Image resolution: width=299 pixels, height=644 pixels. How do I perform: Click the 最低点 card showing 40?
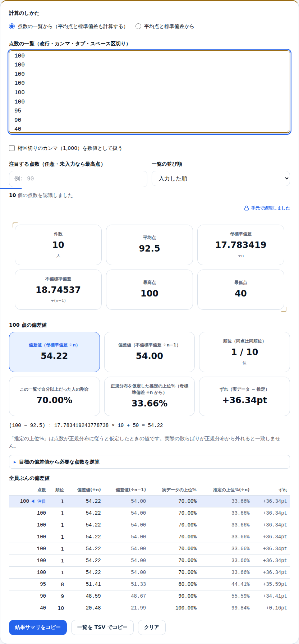[241, 290]
